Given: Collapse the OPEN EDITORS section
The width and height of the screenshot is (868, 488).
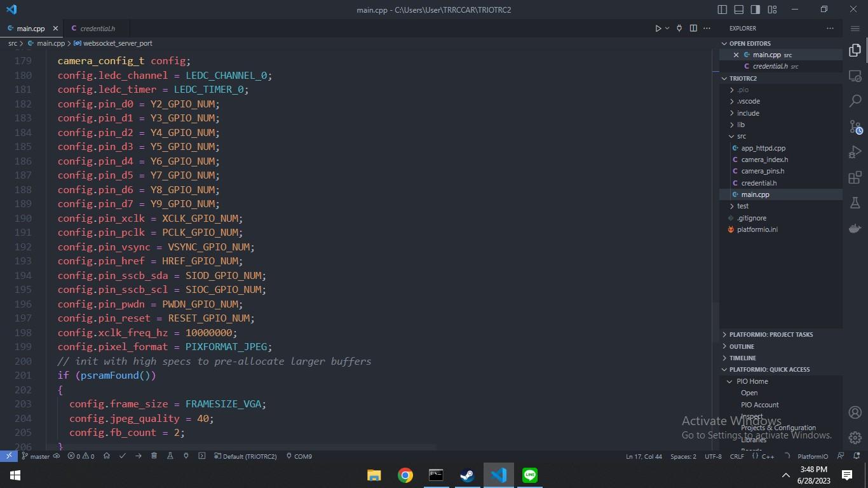Looking at the screenshot, I should [781, 43].
